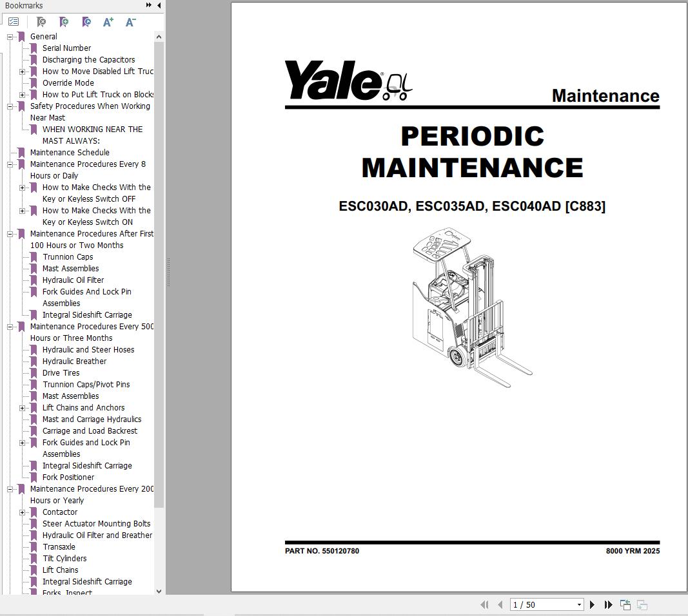The width and height of the screenshot is (688, 616).
Task: Click the expand panels chevron in Bookmarks header
Action: [148, 5]
